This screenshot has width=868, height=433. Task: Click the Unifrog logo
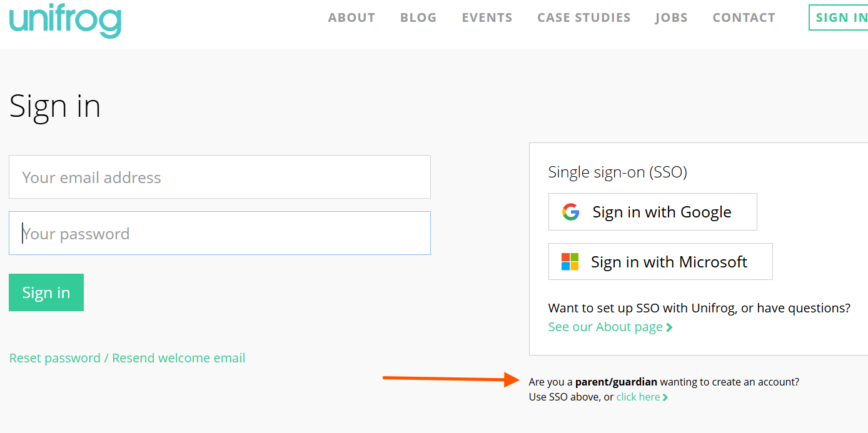click(65, 20)
